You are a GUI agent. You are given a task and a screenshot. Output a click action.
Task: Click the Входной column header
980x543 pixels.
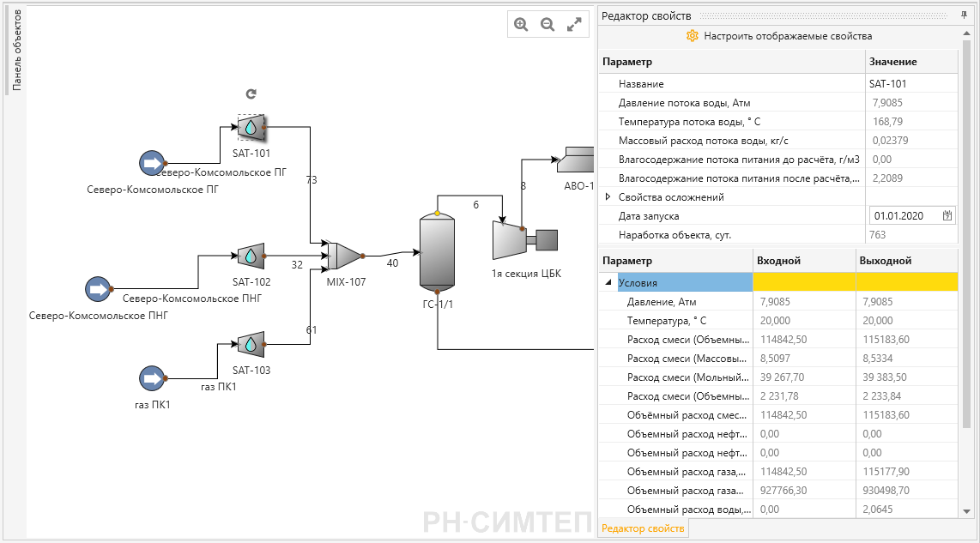(804, 261)
